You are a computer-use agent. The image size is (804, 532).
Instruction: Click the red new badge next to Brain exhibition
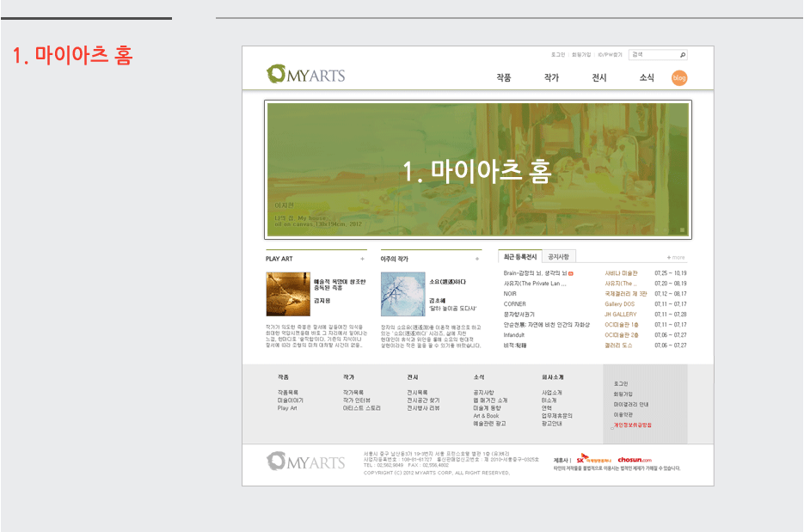571,273
